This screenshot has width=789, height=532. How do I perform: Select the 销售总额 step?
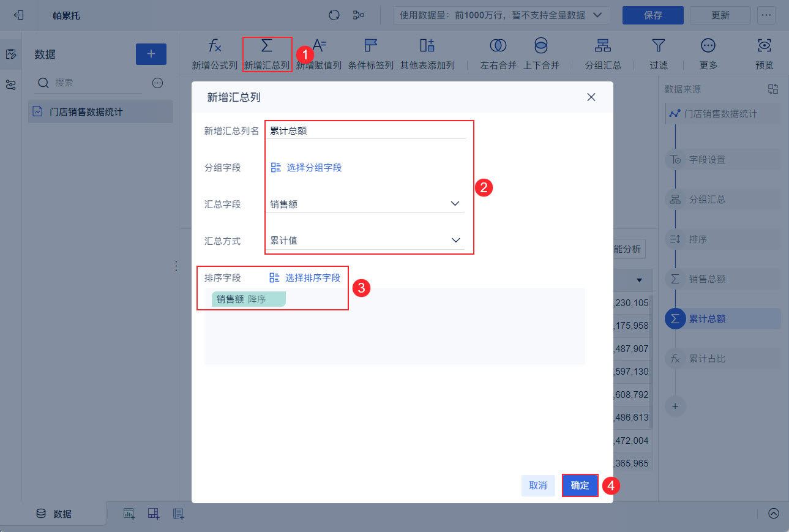click(x=722, y=279)
